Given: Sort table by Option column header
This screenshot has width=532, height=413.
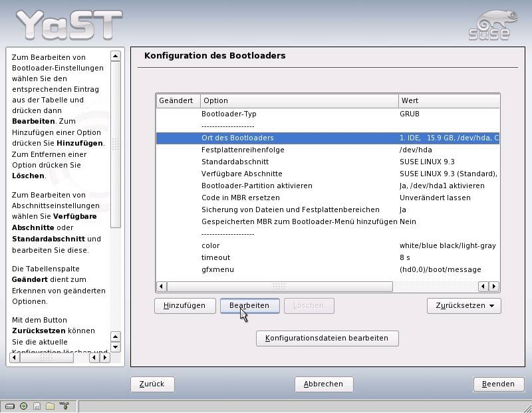Looking at the screenshot, I should tap(299, 100).
